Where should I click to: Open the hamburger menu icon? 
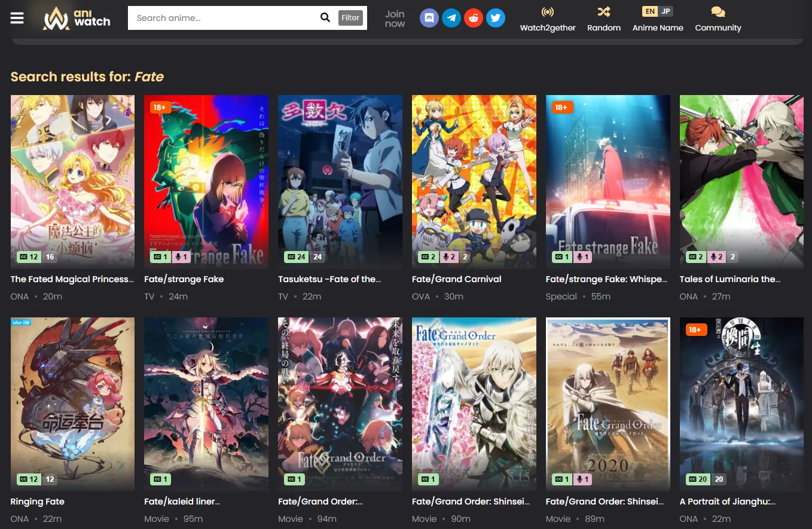pos(17,18)
